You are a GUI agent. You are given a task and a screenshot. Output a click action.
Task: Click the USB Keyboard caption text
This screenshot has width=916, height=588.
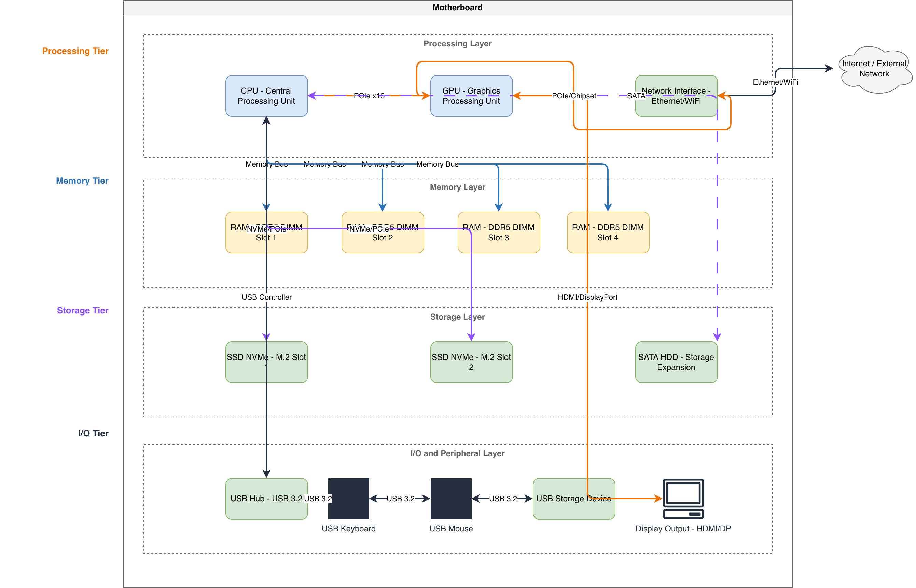(348, 529)
